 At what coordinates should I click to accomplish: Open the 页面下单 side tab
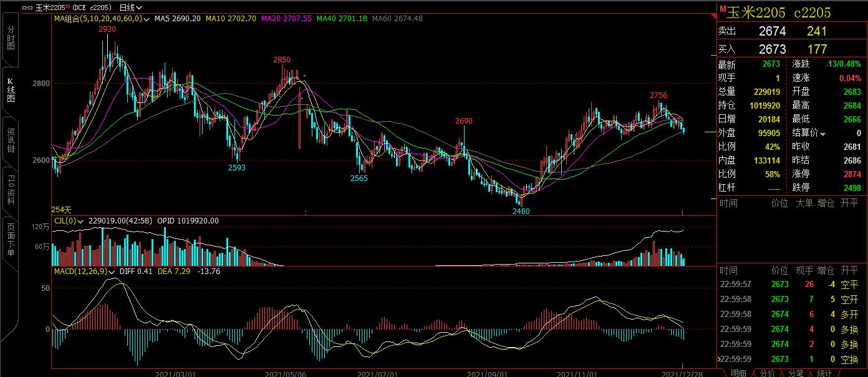tap(11, 241)
